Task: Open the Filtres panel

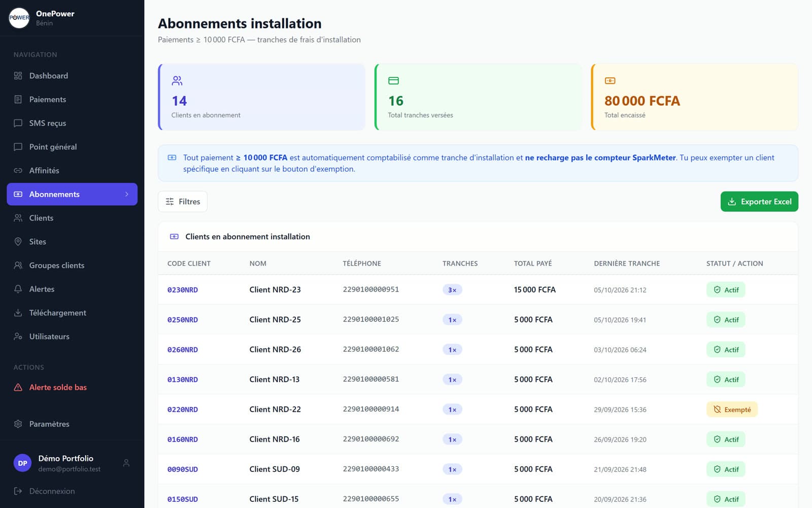Action: tap(183, 202)
